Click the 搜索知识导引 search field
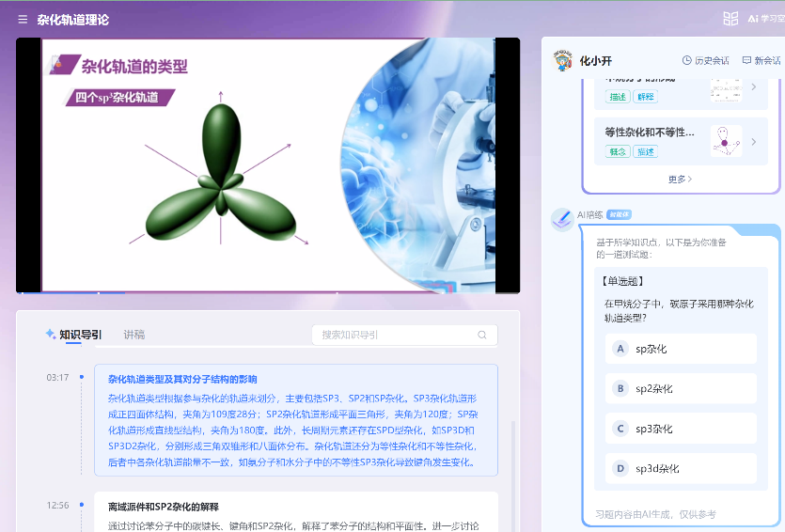This screenshot has width=785, height=532. [395, 335]
